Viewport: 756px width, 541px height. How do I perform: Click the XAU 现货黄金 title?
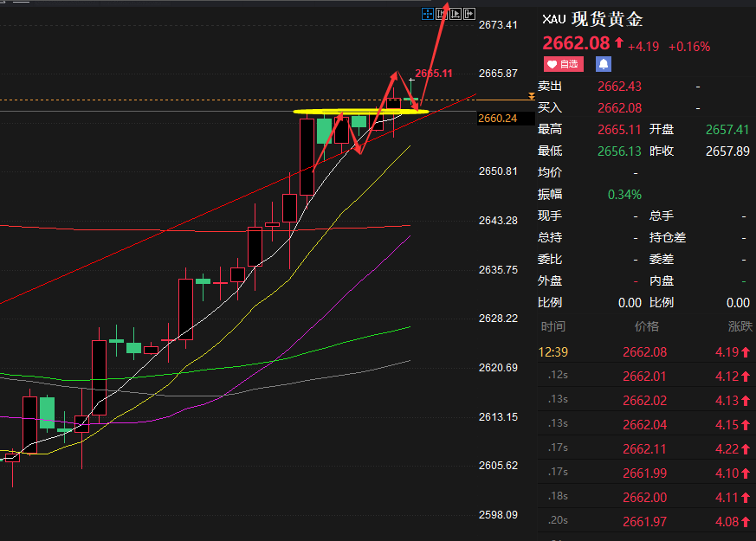point(592,19)
